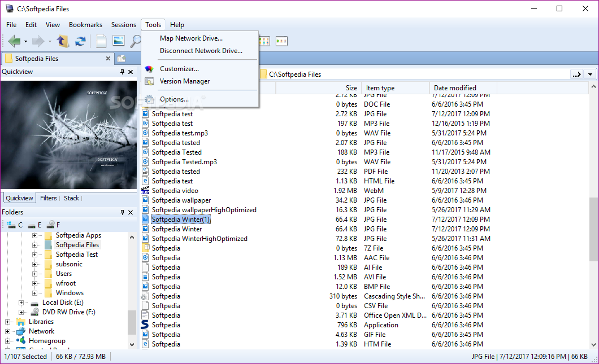Select the wfroot folder

(x=66, y=283)
